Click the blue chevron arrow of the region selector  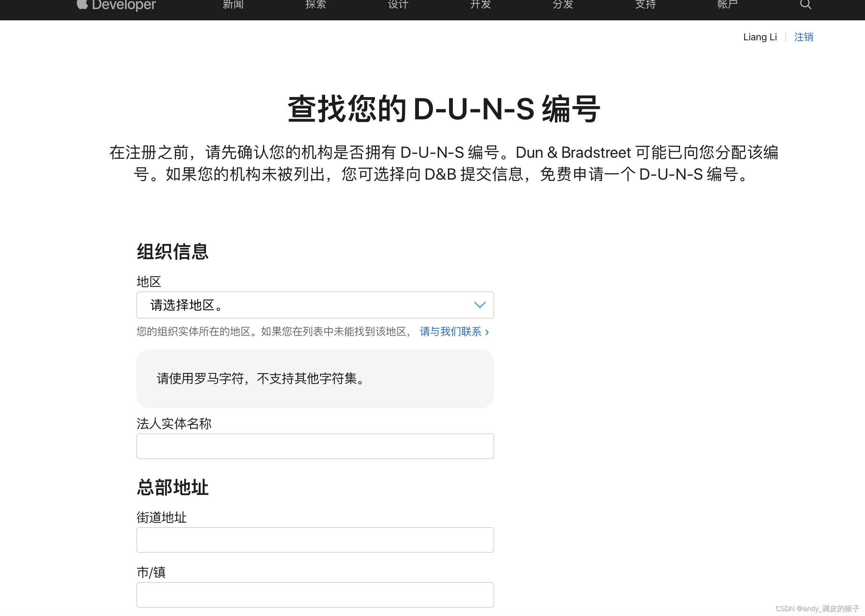[x=480, y=305]
